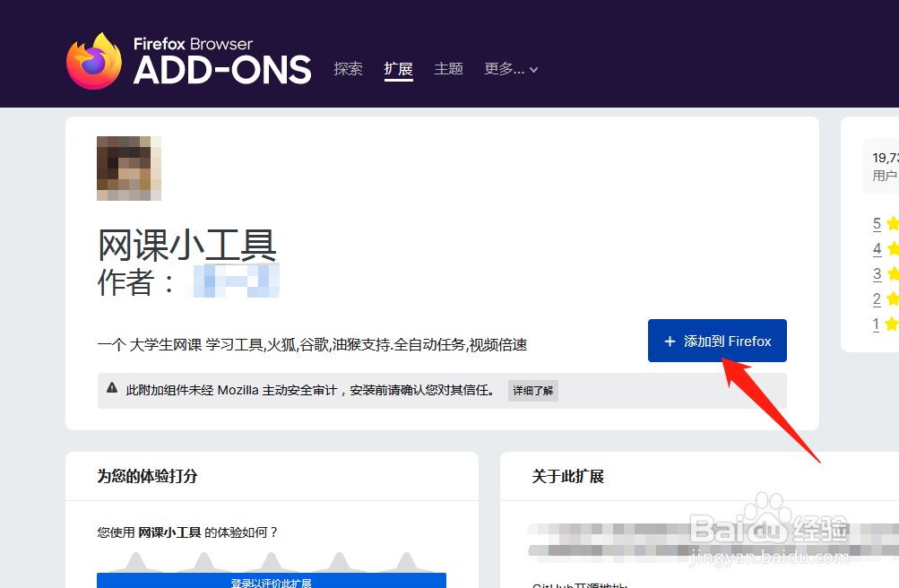Select the 扩展 tab

[x=399, y=69]
